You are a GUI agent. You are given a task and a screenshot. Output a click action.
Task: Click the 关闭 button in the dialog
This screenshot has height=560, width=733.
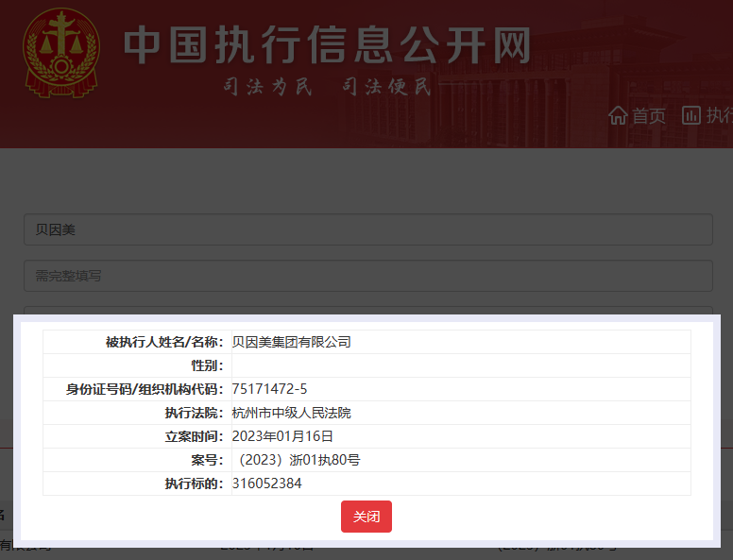[366, 517]
